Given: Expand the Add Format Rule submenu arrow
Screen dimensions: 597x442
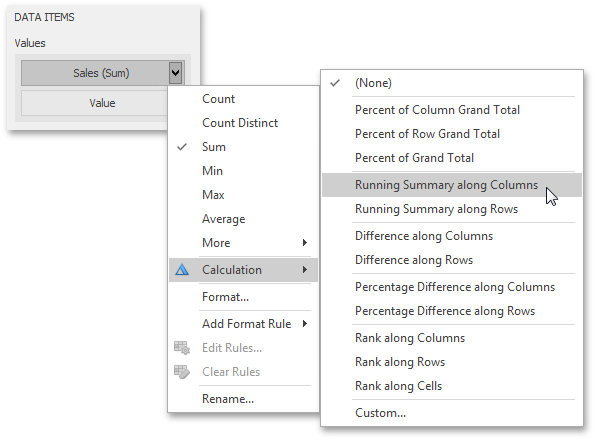Looking at the screenshot, I should pyautogui.click(x=305, y=324).
